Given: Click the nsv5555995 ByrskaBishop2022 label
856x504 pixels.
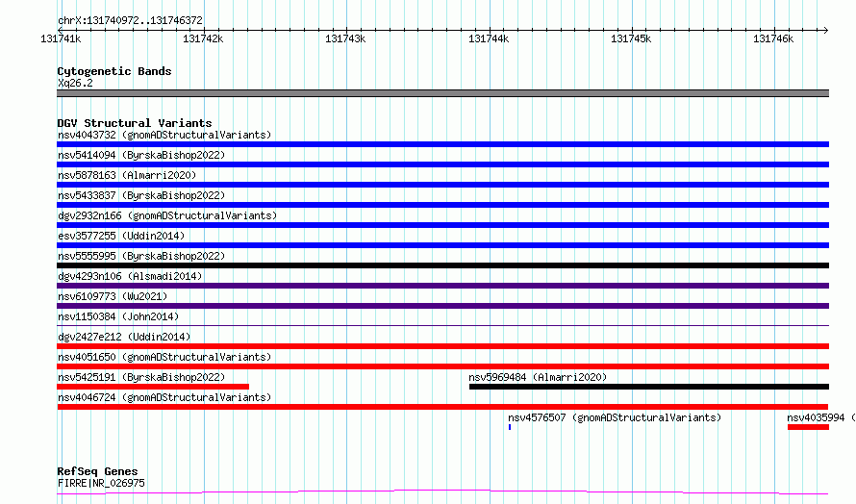Looking at the screenshot, I should coord(141,256).
